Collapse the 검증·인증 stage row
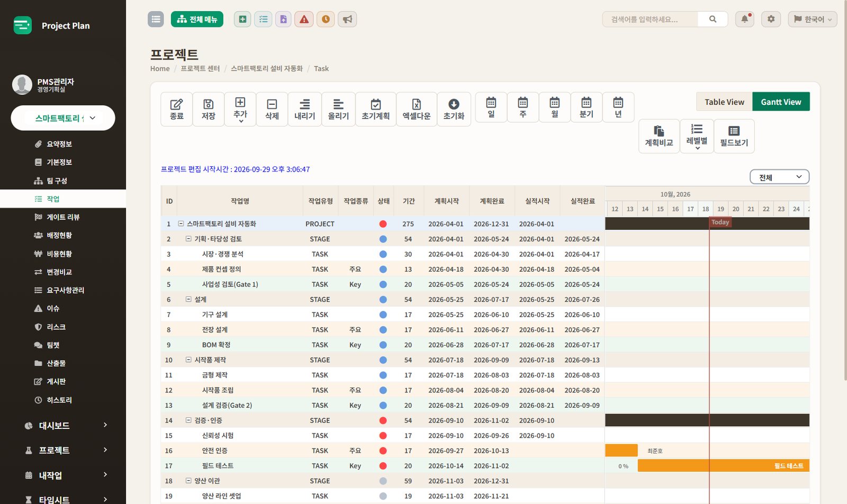This screenshot has width=847, height=504. pos(188,420)
